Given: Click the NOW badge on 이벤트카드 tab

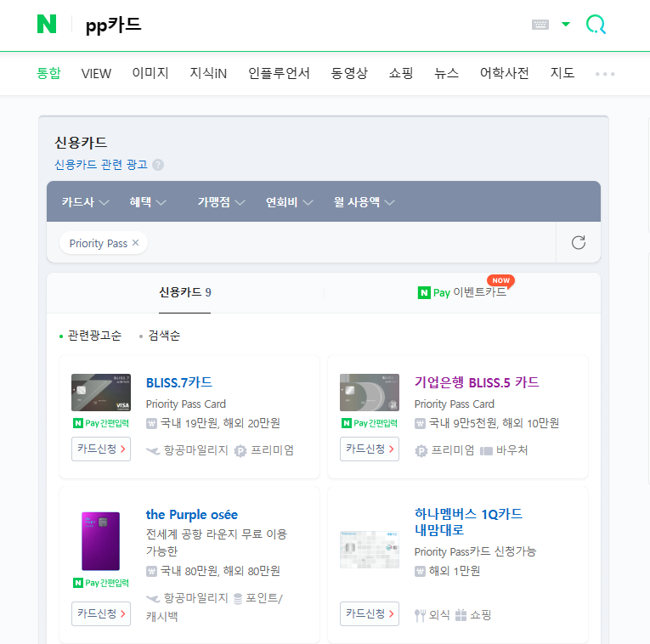Looking at the screenshot, I should pos(500,280).
